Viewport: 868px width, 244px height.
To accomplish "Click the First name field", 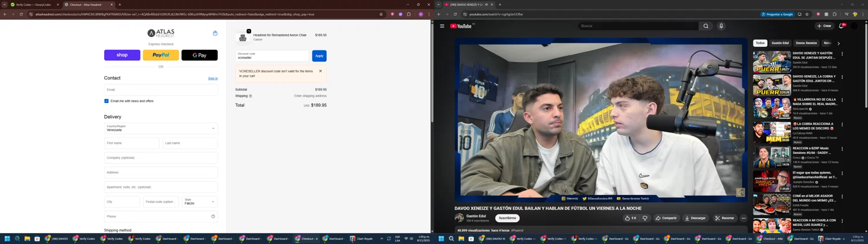I will [x=132, y=143].
